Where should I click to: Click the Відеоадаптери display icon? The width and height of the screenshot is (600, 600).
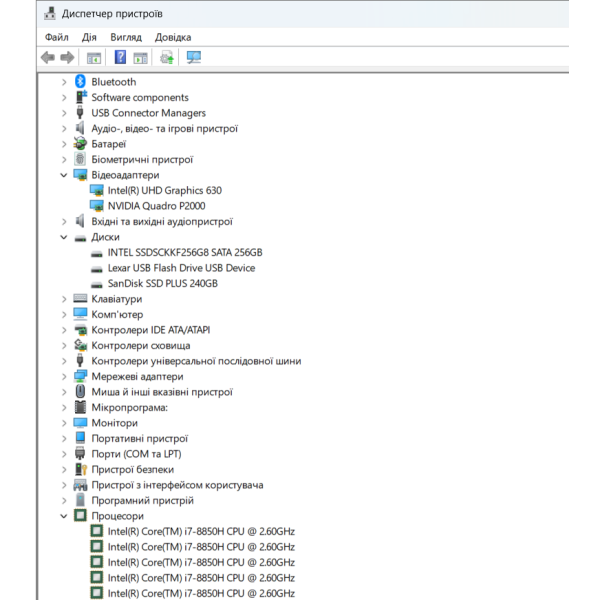80,175
